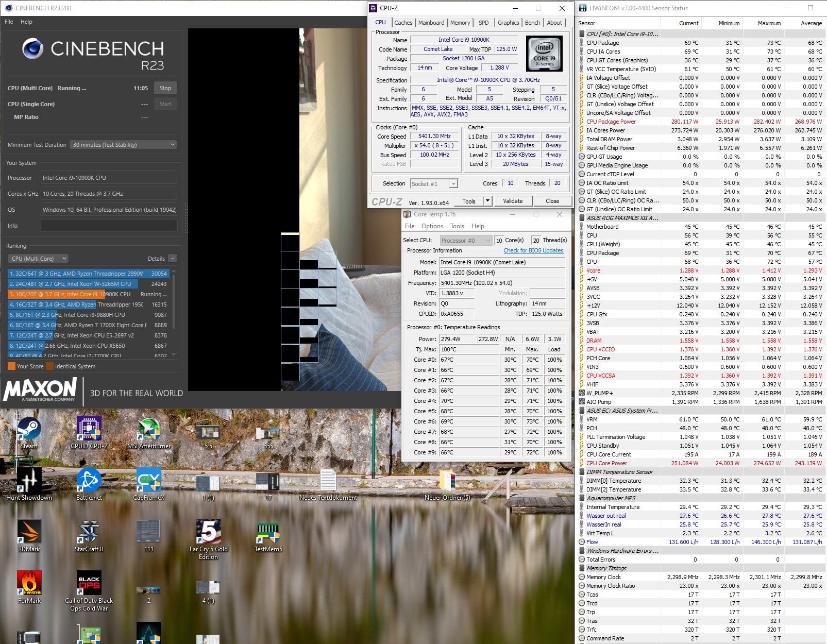Click the Intel Core i9 logo in CPU-Z
The height and width of the screenshot is (644, 827).
pos(544,54)
